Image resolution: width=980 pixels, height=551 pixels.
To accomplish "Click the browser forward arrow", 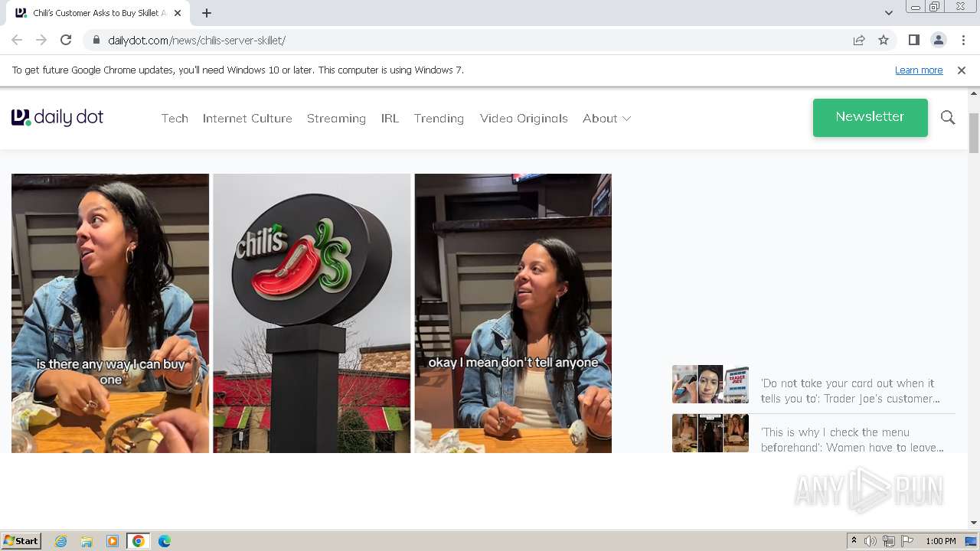I will click(41, 41).
